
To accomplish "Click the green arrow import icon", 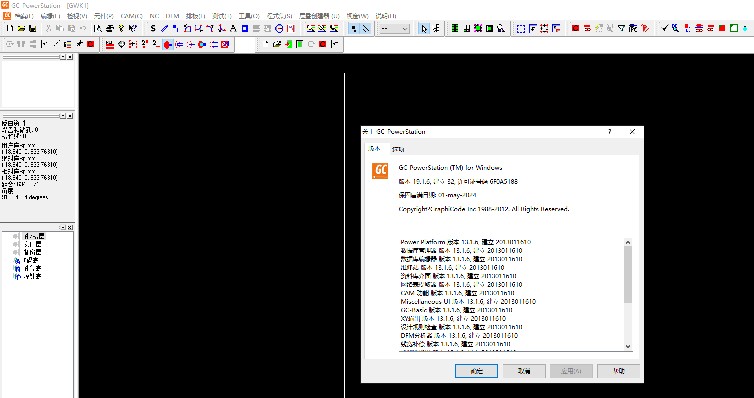I will point(288,45).
